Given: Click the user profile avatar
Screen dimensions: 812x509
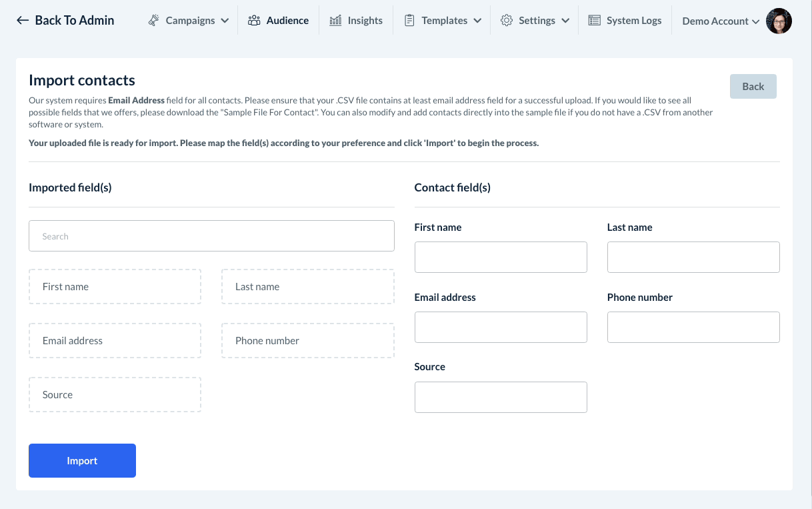Looking at the screenshot, I should click(779, 21).
